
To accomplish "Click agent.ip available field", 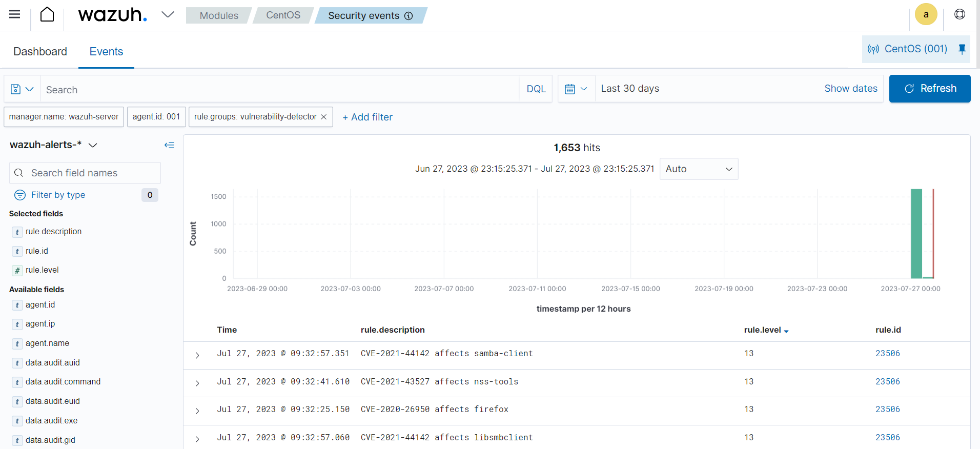I will (x=40, y=324).
